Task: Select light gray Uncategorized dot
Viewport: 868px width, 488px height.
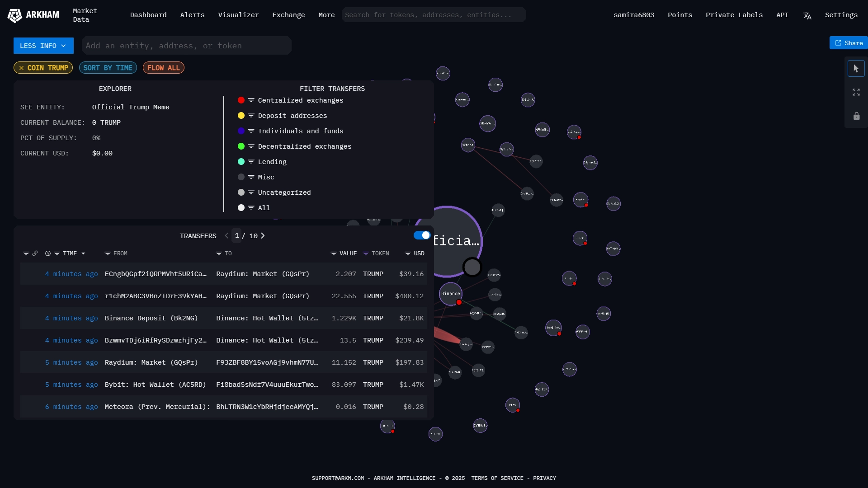Action: pos(241,192)
